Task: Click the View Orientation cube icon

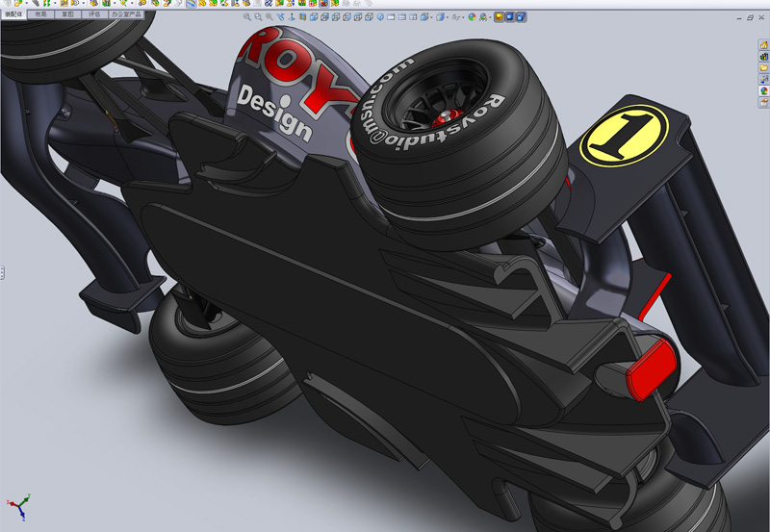Action: (424, 17)
